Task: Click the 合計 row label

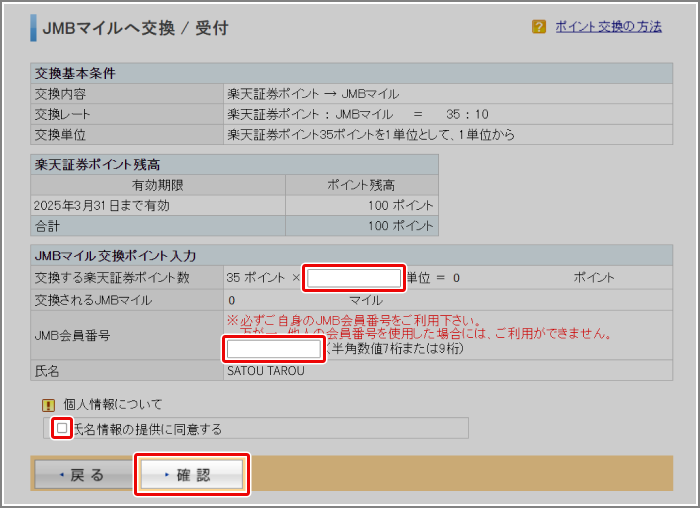Action: click(47, 226)
